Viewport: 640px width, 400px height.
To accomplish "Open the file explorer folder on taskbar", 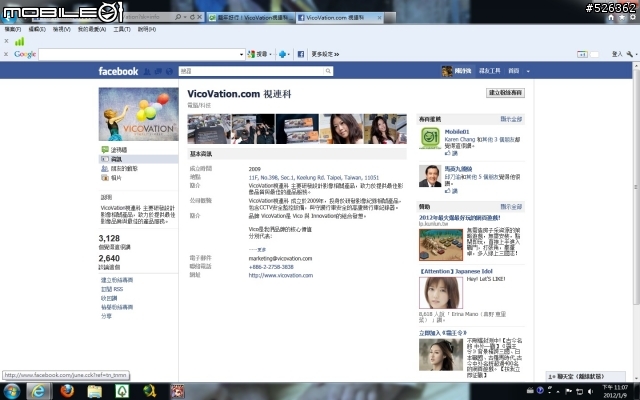I will coord(94,391).
